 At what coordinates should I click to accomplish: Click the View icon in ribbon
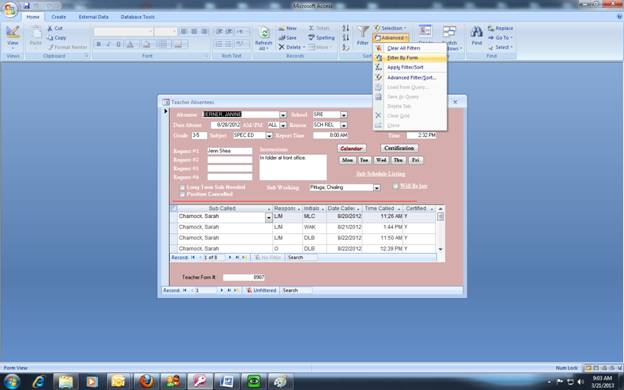13,32
